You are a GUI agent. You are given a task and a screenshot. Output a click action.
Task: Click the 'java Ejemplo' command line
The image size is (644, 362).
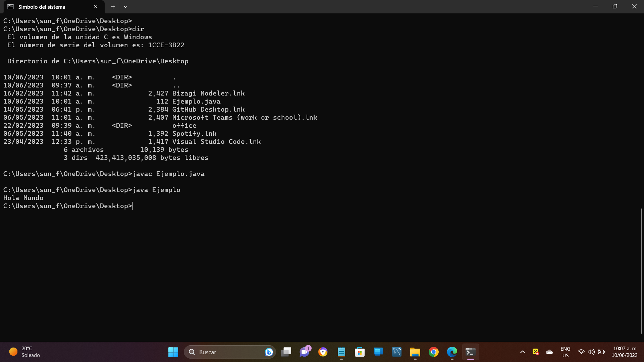click(92, 190)
